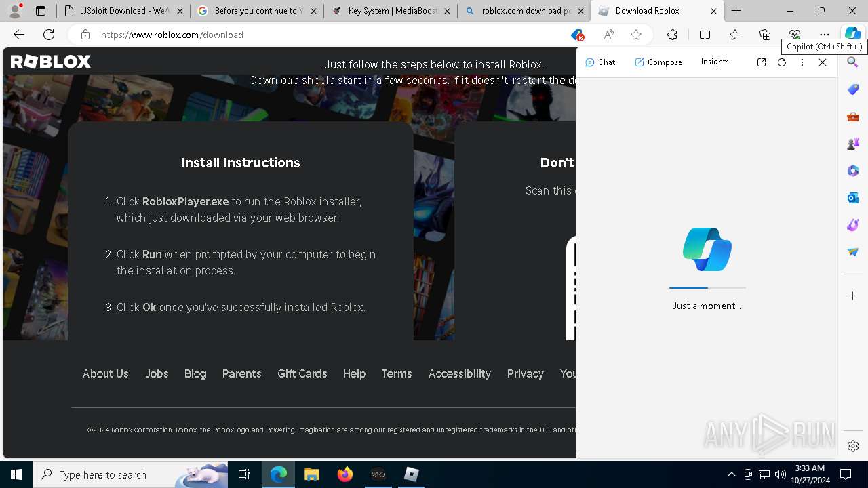This screenshot has width=868, height=488.
Task: Open sidebar Microsoft 365 icon
Action: tap(853, 171)
